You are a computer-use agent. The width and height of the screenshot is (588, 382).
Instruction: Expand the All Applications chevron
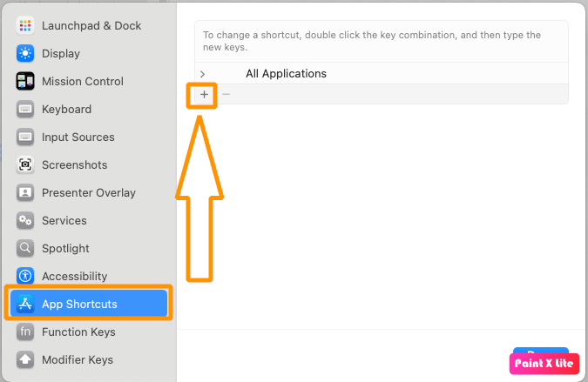(203, 74)
